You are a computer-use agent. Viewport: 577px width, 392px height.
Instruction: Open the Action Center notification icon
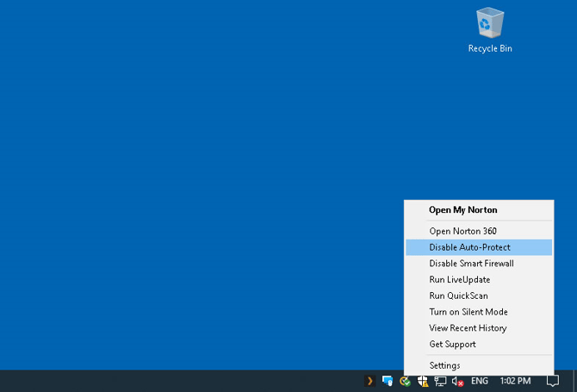pos(553,381)
